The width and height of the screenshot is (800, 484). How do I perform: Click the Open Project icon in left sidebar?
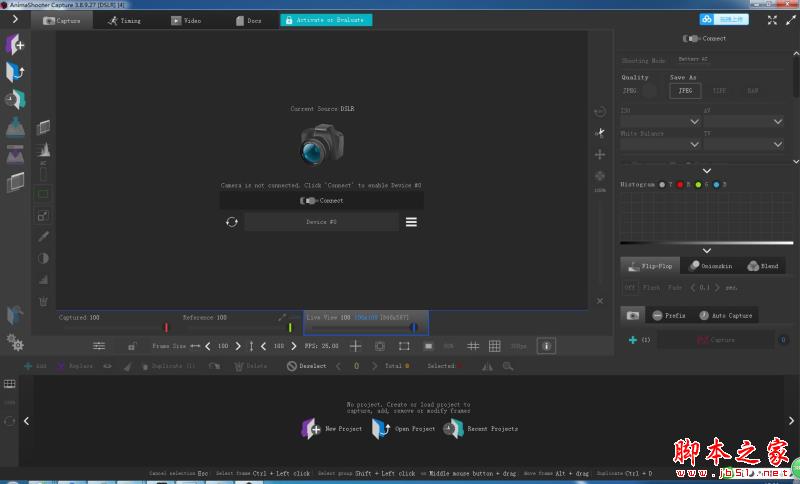point(15,72)
